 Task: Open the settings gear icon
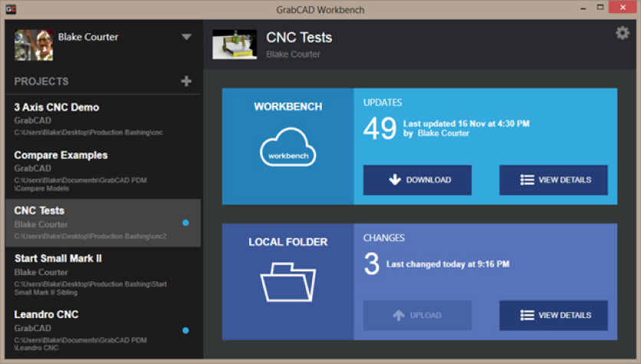(x=622, y=33)
